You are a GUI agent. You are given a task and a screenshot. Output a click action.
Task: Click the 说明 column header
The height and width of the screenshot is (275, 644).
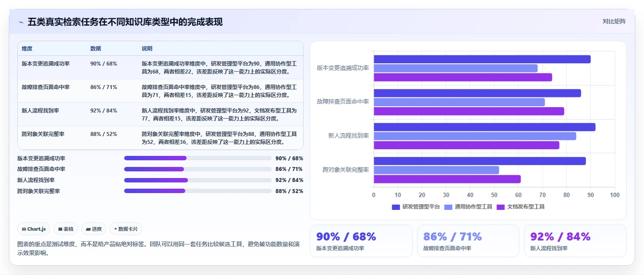(147, 48)
